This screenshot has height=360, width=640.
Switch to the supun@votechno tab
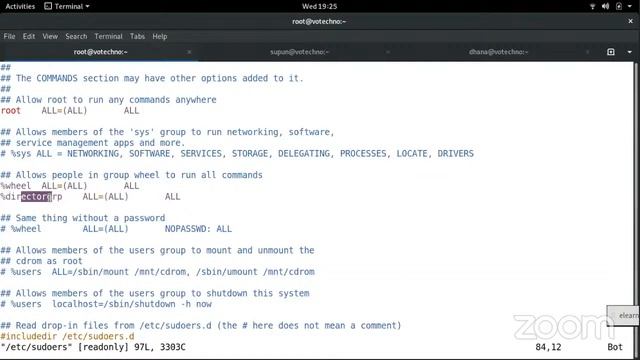point(299,52)
